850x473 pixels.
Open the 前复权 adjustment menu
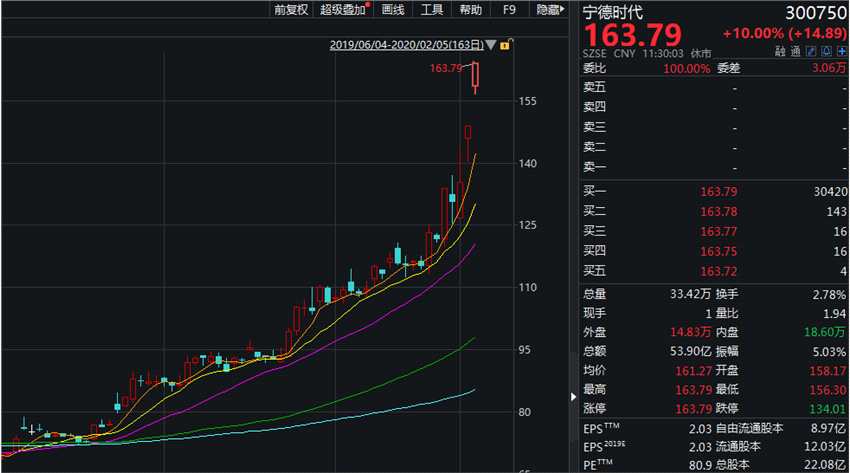pyautogui.click(x=291, y=10)
